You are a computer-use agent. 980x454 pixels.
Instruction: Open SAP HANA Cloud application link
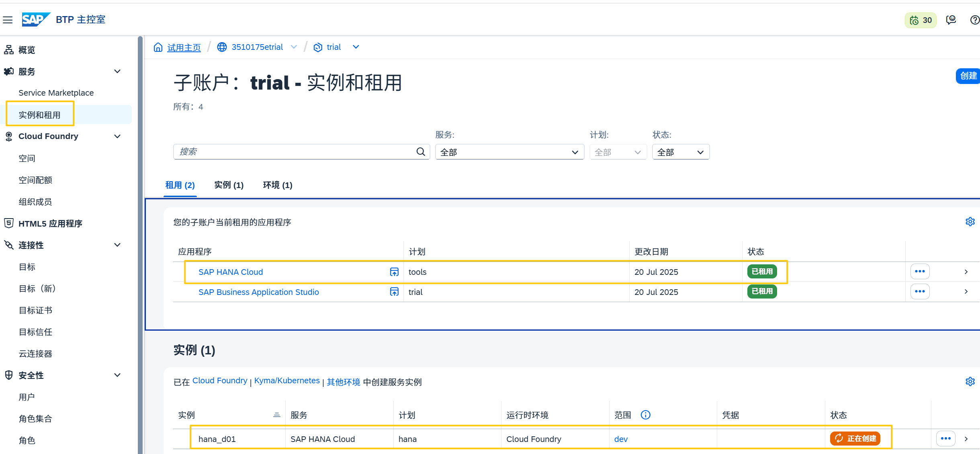[231, 272]
